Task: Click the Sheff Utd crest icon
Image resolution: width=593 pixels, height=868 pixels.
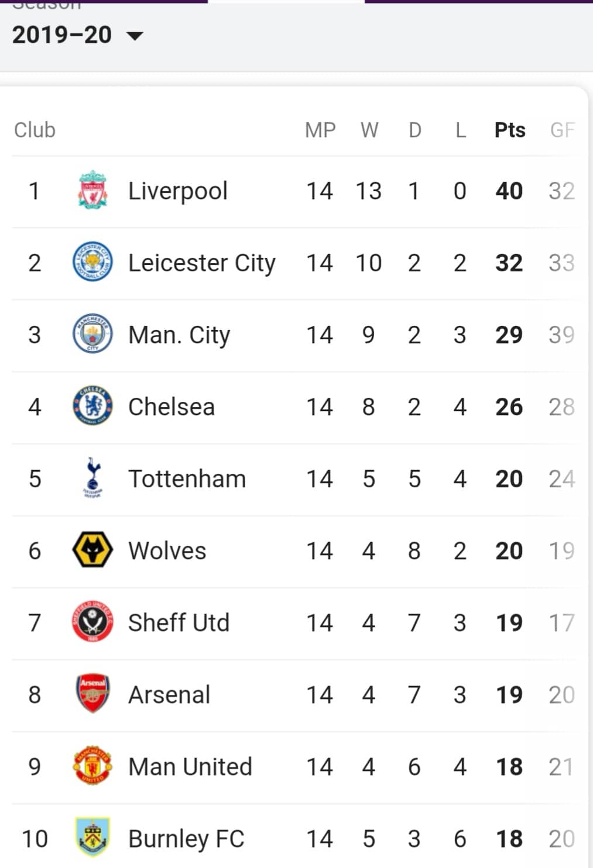Action: pos(92,622)
